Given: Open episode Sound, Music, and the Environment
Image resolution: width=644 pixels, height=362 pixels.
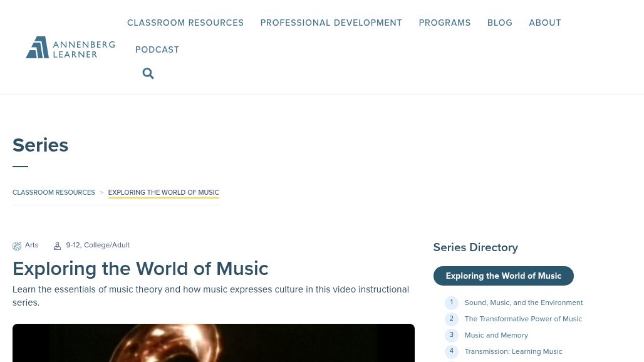Looking at the screenshot, I should pyautogui.click(x=523, y=303).
